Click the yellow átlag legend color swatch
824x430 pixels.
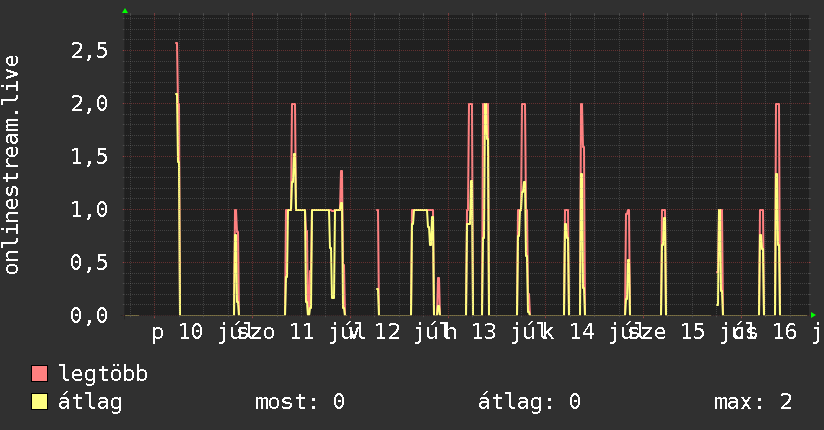click(39, 401)
